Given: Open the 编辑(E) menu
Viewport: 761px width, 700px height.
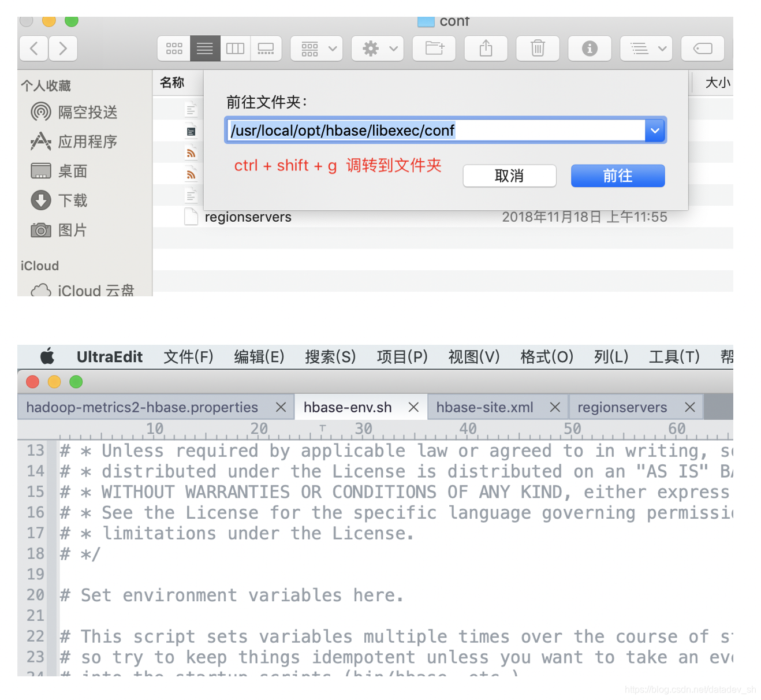Looking at the screenshot, I should (x=259, y=357).
